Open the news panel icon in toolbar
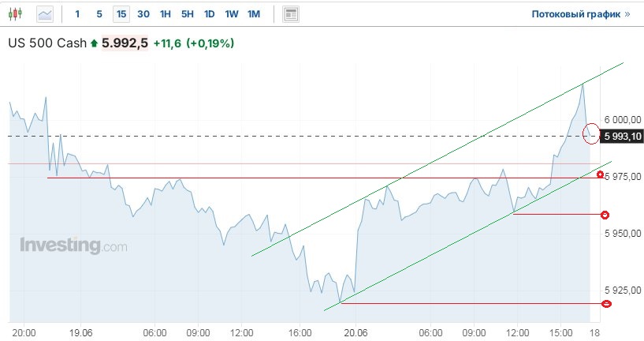 [291, 14]
